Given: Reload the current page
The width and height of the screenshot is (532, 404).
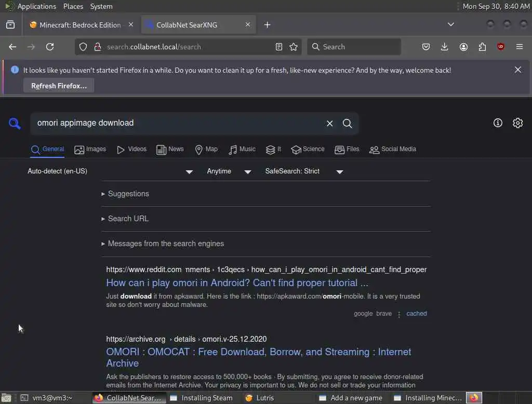Looking at the screenshot, I should point(50,47).
